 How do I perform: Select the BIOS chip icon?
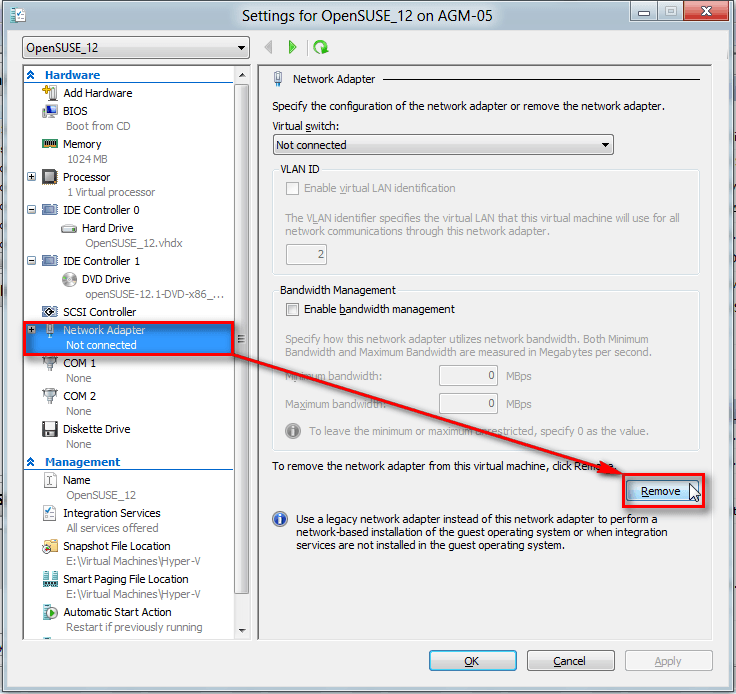pyautogui.click(x=50, y=111)
